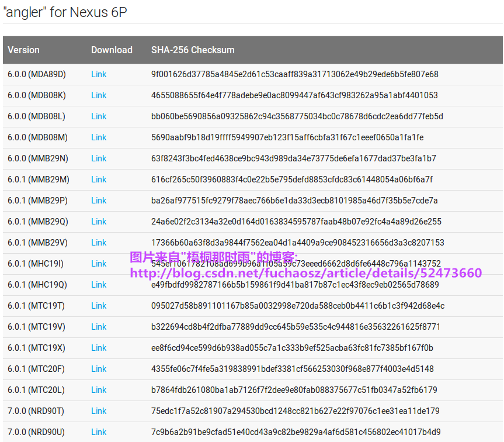Image resolution: width=504 pixels, height=442 pixels.
Task: Click the Version column header
Action: pyautogui.click(x=23, y=50)
